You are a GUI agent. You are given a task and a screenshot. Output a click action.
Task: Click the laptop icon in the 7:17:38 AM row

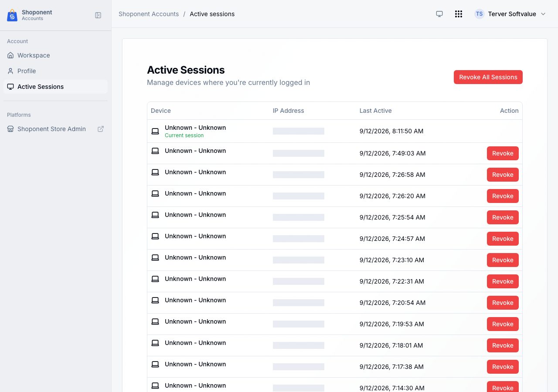(155, 364)
